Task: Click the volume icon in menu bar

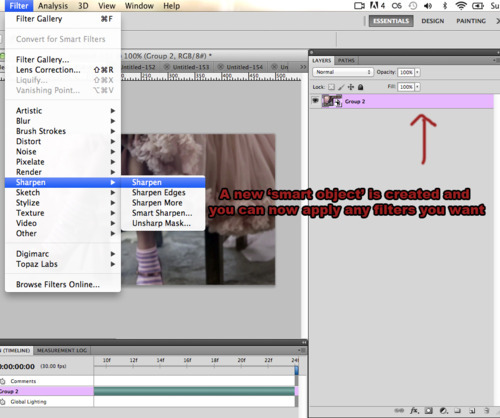Action: pyautogui.click(x=428, y=6)
